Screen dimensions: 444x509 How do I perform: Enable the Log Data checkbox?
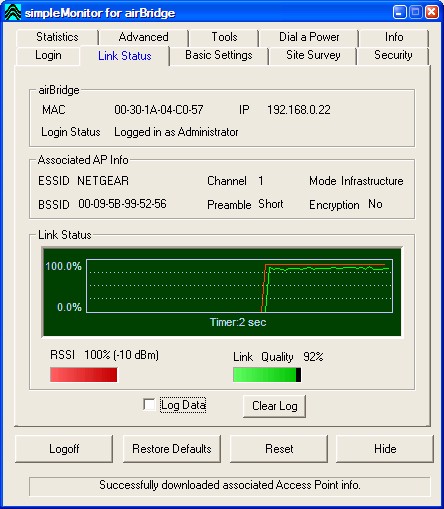tap(149, 405)
